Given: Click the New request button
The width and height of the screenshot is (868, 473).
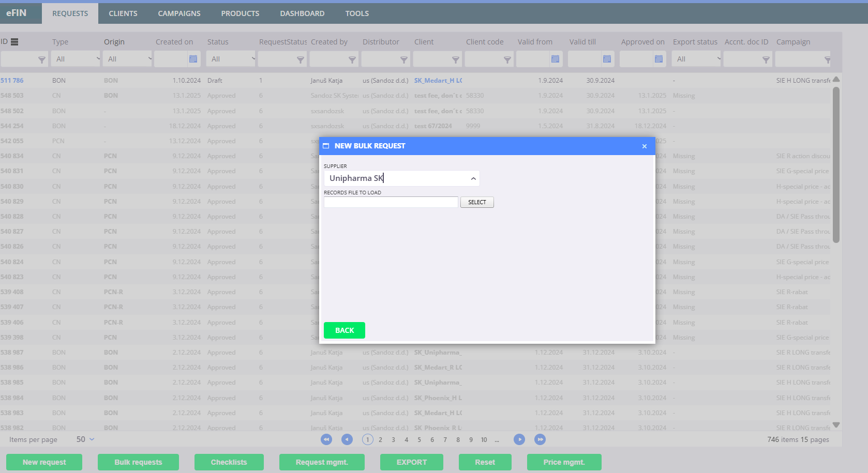Looking at the screenshot, I should (x=44, y=462).
